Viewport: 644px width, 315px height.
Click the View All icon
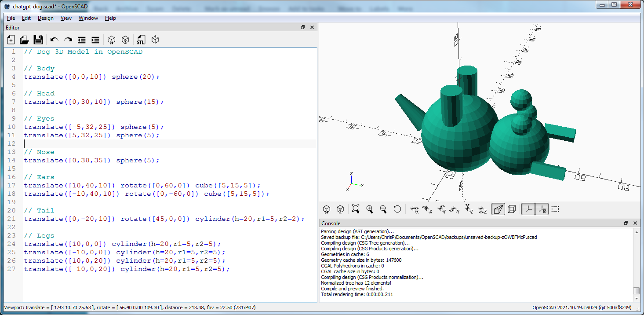pyautogui.click(x=356, y=209)
